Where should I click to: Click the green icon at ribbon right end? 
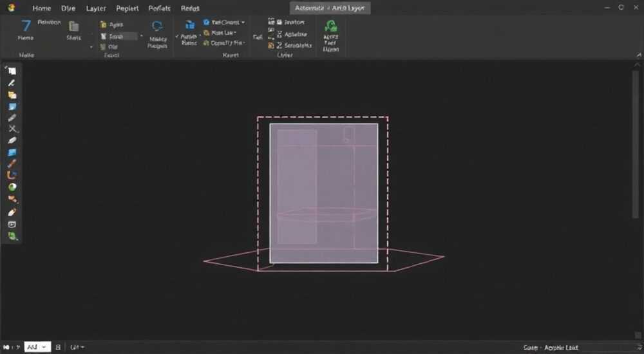pos(330,26)
